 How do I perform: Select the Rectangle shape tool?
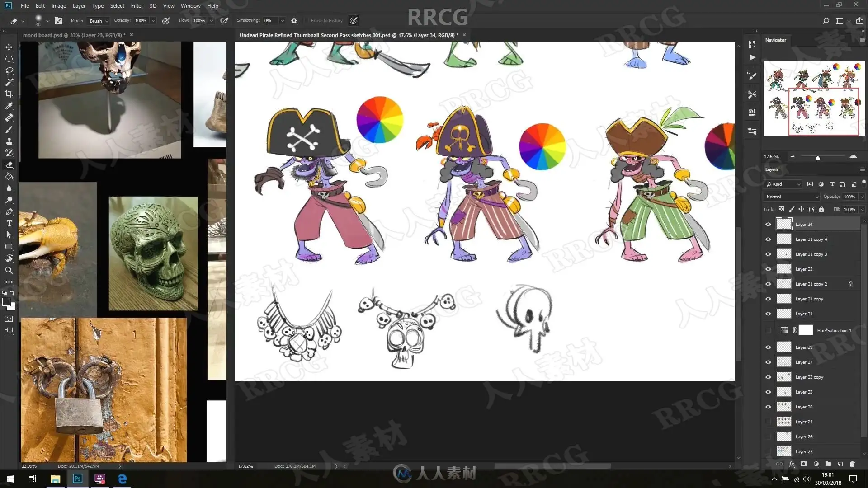(9, 247)
